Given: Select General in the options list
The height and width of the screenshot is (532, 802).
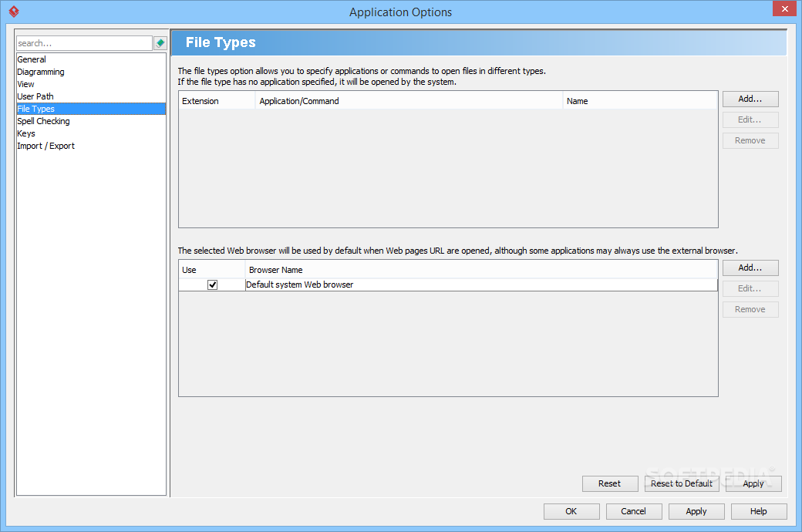Looking at the screenshot, I should pyautogui.click(x=91, y=59).
